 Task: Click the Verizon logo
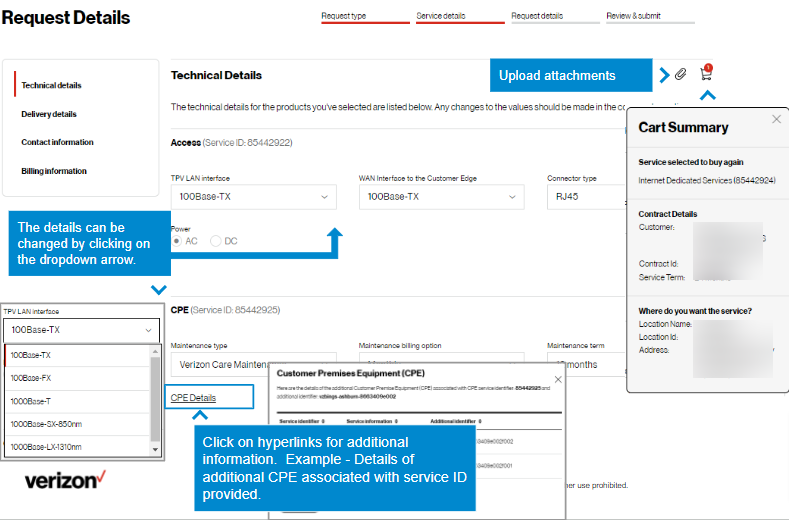65,480
